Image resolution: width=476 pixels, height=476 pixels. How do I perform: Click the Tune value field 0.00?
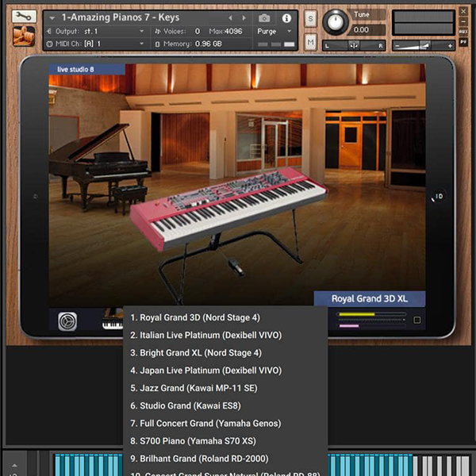pos(368,30)
